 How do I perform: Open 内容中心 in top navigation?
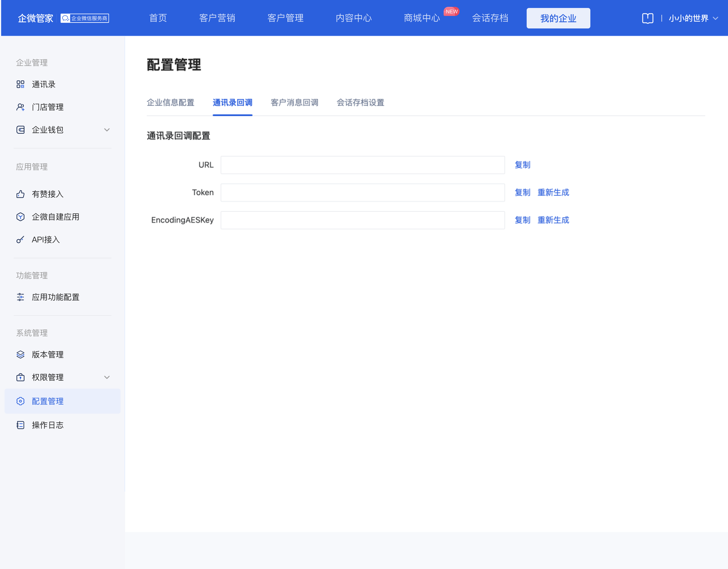tap(354, 18)
